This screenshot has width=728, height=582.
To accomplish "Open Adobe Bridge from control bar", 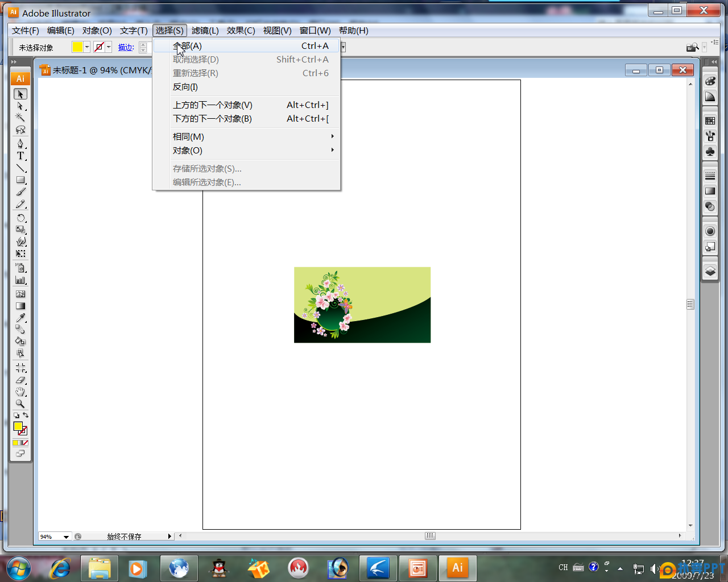I will pyautogui.click(x=692, y=47).
